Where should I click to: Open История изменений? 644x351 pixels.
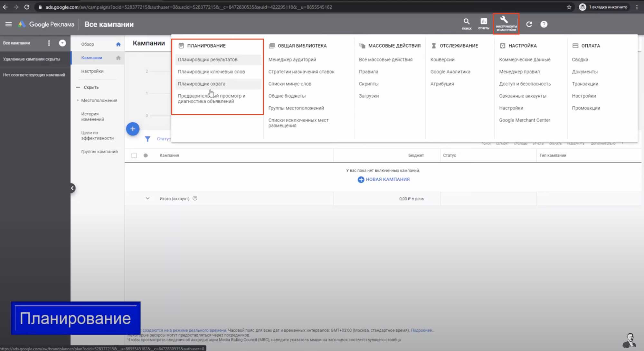92,117
